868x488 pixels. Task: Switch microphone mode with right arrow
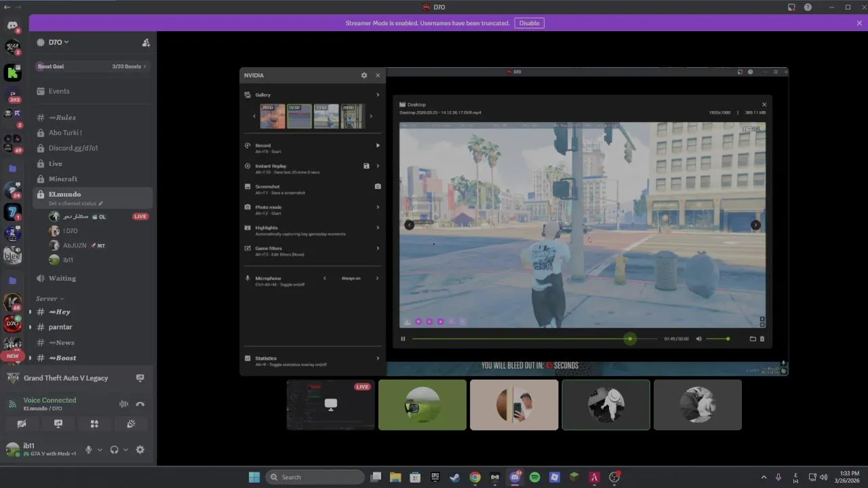coord(377,278)
